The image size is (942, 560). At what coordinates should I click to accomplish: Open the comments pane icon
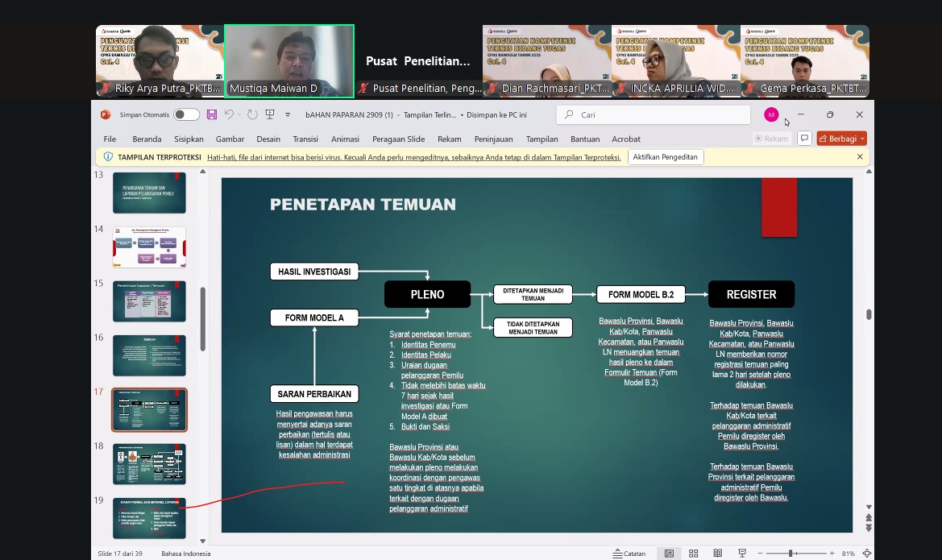coord(803,139)
